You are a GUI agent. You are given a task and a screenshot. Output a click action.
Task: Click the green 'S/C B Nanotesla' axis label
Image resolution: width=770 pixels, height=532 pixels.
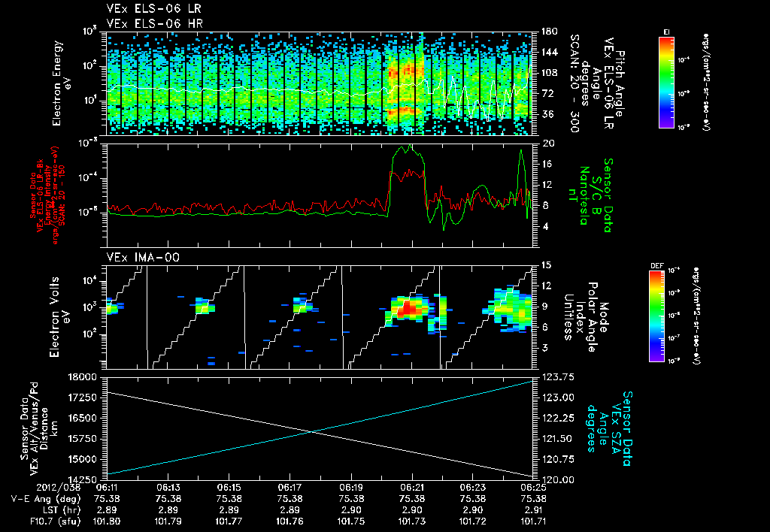tap(590, 195)
